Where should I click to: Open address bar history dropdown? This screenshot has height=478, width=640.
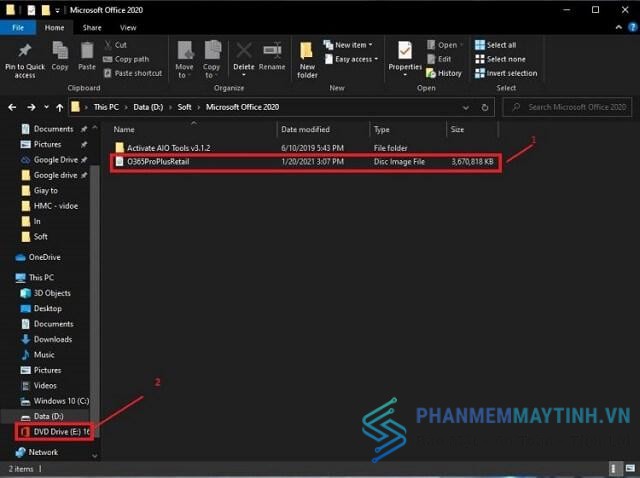pos(465,107)
